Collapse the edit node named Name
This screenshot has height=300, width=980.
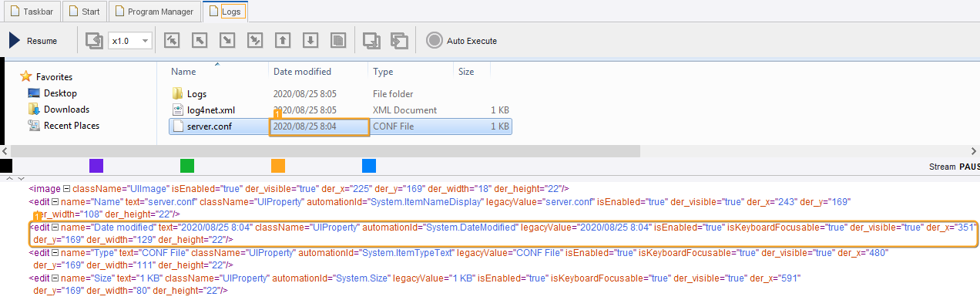point(55,201)
